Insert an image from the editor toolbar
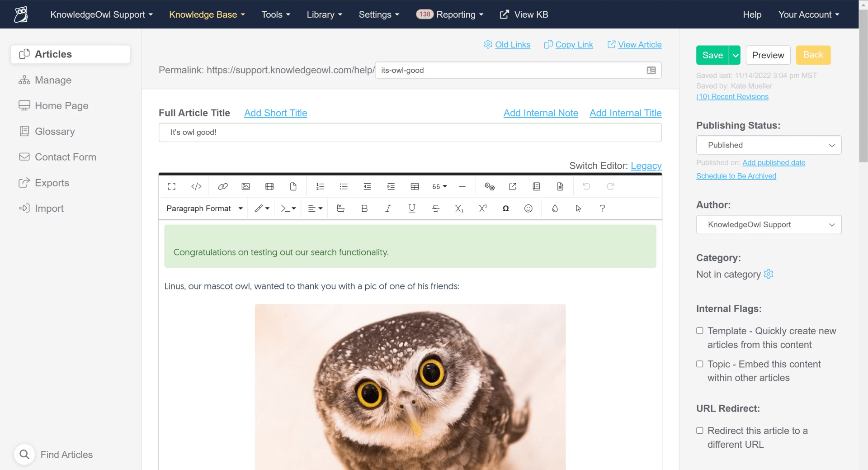The height and width of the screenshot is (470, 868). tap(246, 186)
